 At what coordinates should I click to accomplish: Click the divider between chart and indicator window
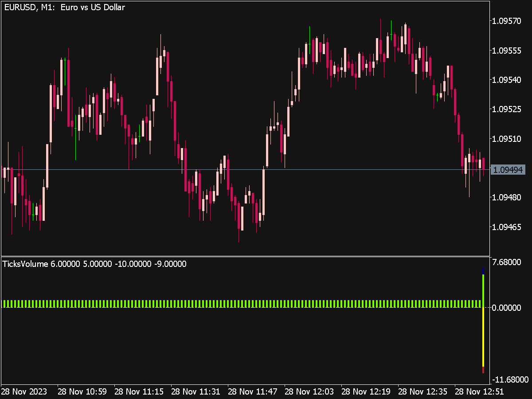(245, 256)
